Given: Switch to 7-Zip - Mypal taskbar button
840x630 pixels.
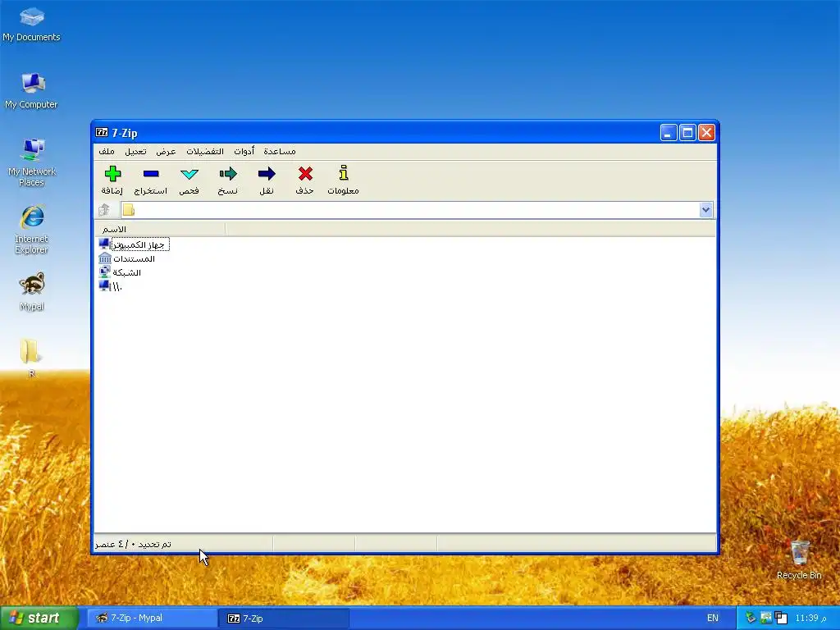Looking at the screenshot, I should point(152,618).
